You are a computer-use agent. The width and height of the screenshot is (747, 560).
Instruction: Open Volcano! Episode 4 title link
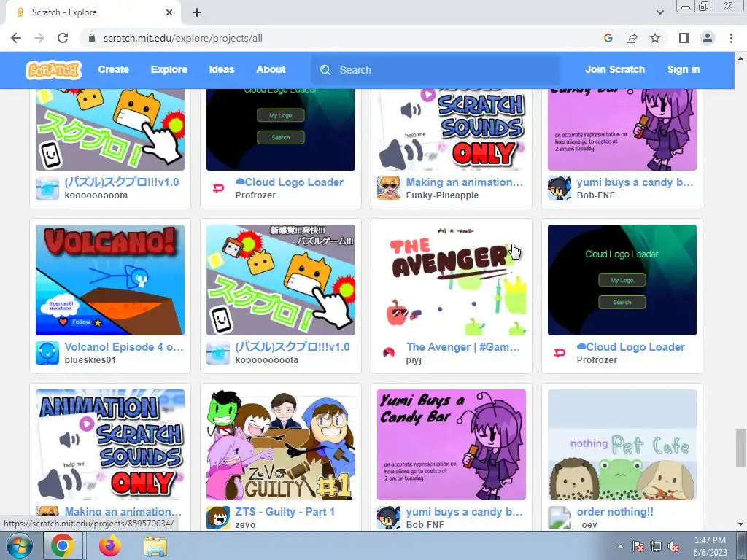[124, 347]
